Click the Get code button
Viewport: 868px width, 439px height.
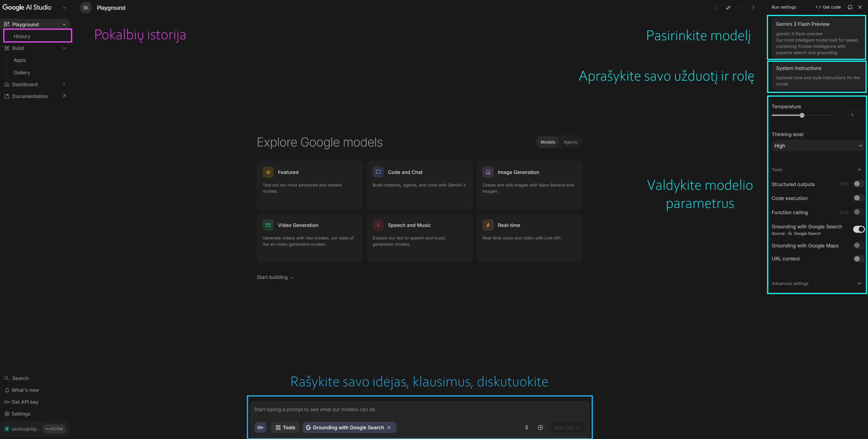point(828,7)
